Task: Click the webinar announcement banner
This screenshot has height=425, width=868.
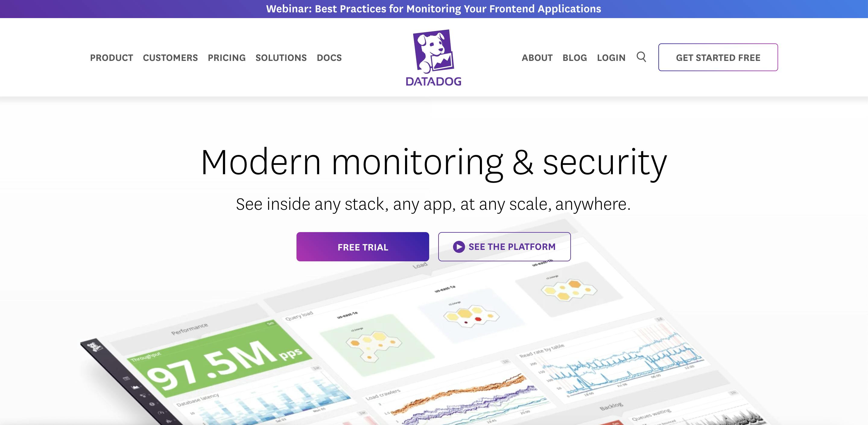Action: pos(434,8)
